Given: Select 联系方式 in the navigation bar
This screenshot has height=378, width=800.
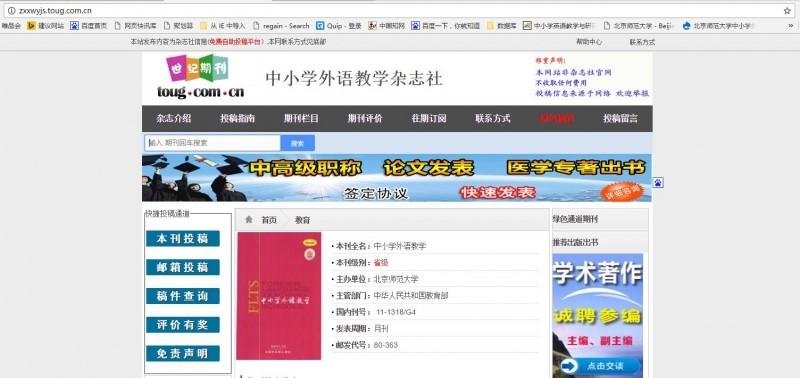Looking at the screenshot, I should [492, 118].
